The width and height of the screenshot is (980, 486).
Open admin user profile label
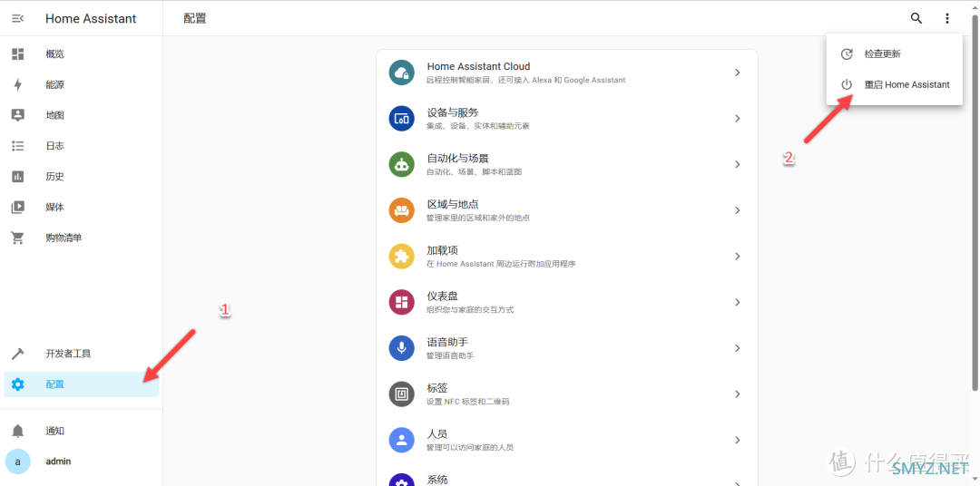point(58,462)
